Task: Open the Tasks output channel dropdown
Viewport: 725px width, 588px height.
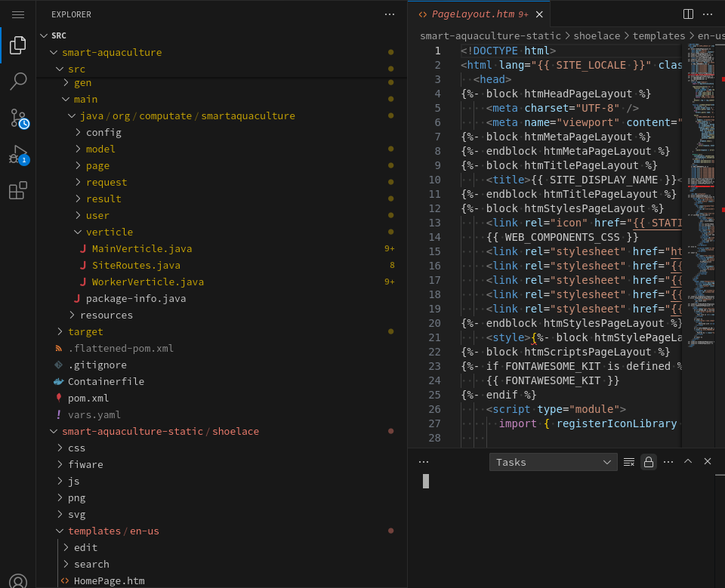Action: (x=553, y=462)
